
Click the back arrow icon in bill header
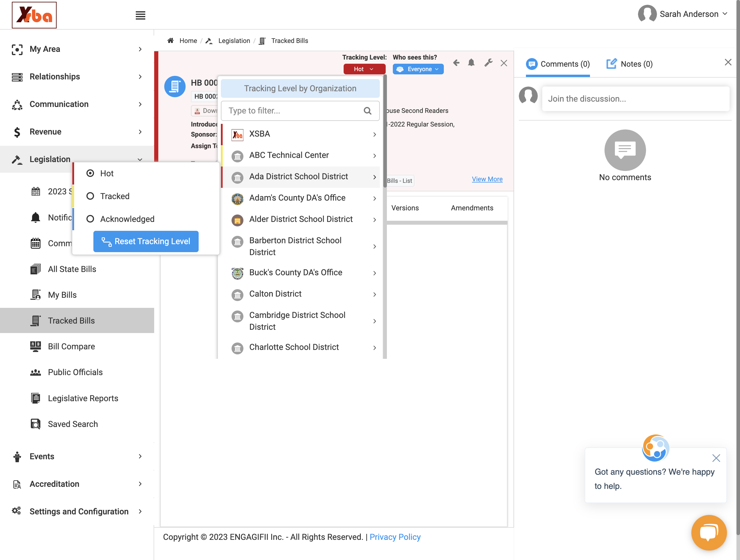(456, 63)
